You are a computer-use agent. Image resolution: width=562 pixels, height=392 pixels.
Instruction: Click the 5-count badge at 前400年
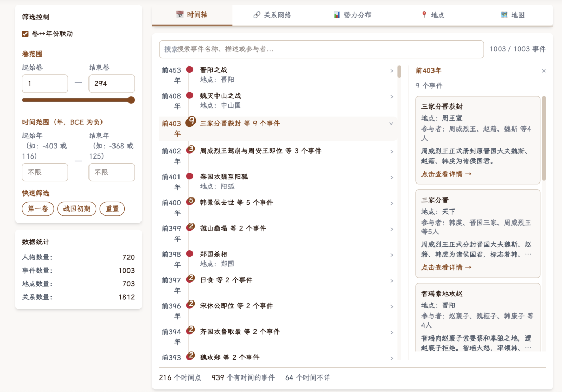pos(190,201)
